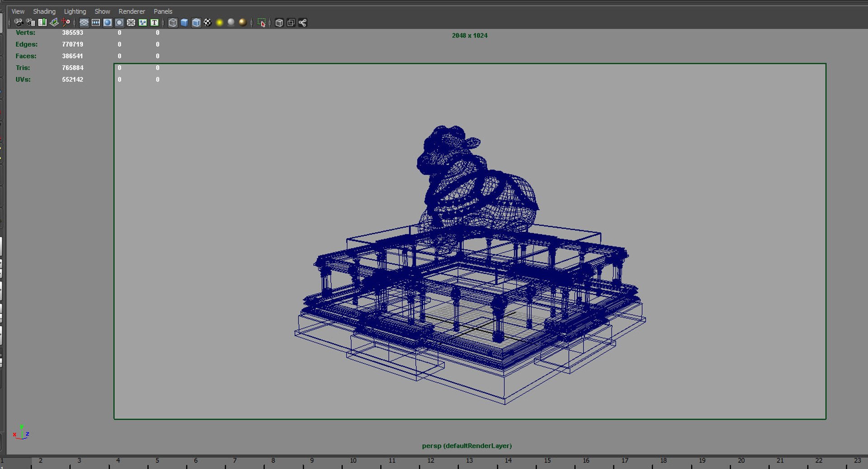Open the Renderer menu
Screen dimensions: 868x469
[x=132, y=11]
